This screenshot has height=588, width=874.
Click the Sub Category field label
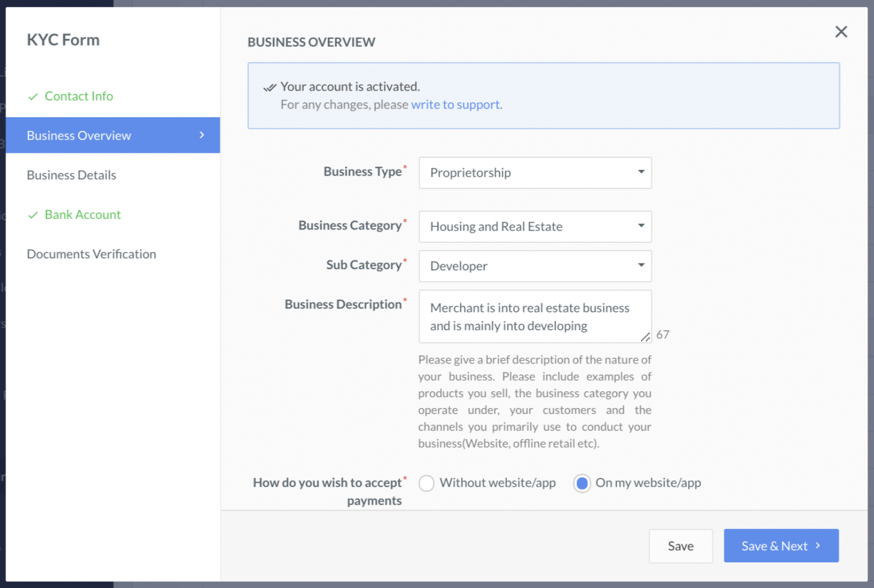tap(364, 265)
